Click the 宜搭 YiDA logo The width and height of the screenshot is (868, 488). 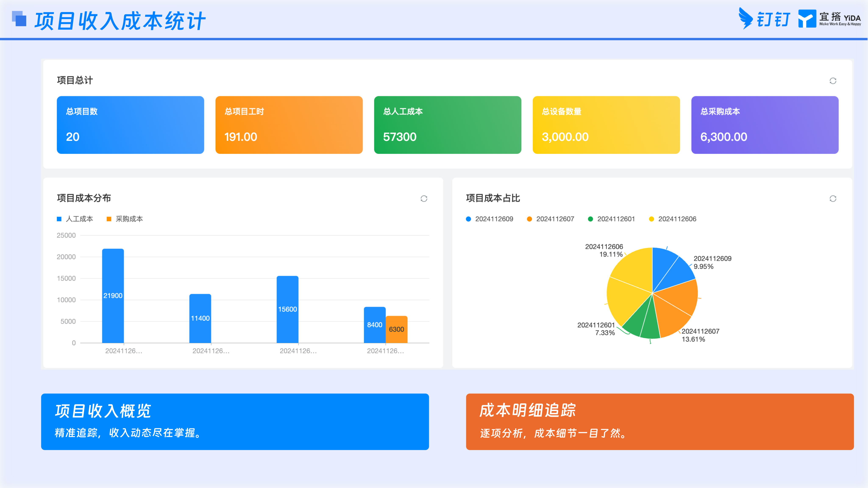point(830,18)
